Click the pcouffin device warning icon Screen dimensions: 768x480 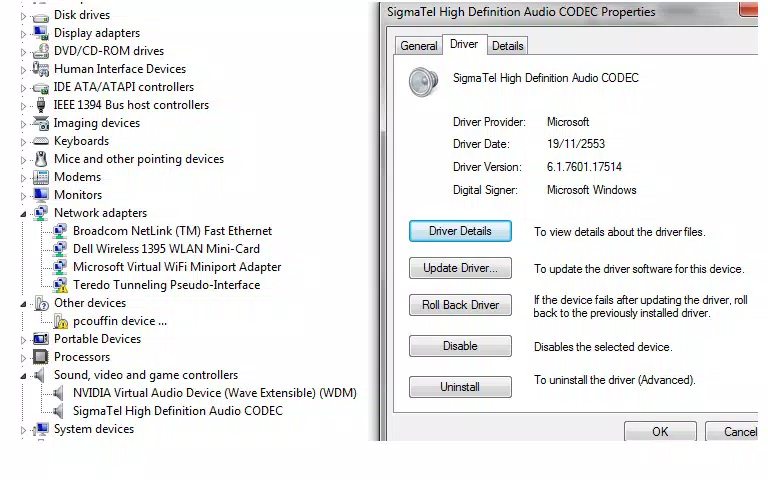tap(61, 321)
